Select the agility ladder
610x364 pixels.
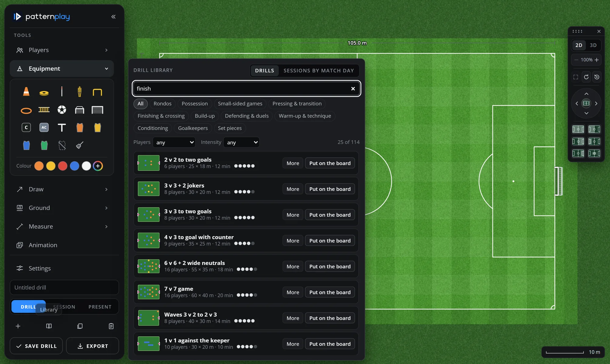click(44, 110)
